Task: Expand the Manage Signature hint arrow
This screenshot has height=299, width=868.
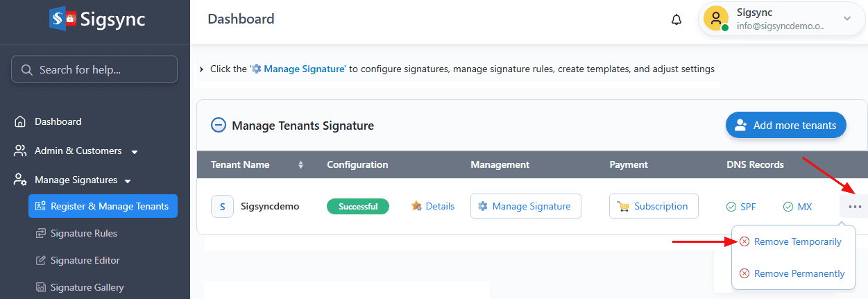Action: [201, 69]
